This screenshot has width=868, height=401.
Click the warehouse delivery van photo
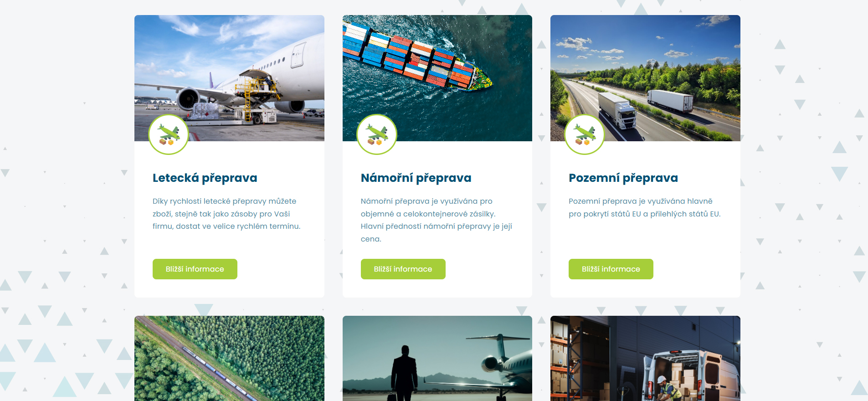(x=645, y=359)
